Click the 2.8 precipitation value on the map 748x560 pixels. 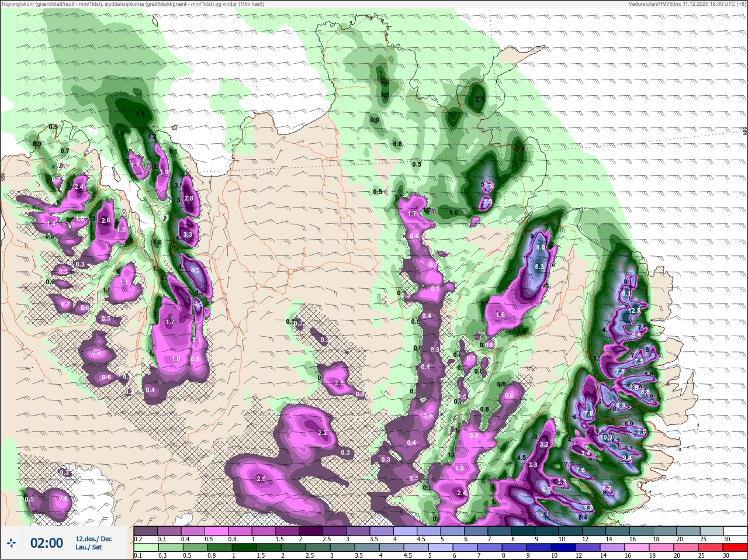(x=189, y=198)
